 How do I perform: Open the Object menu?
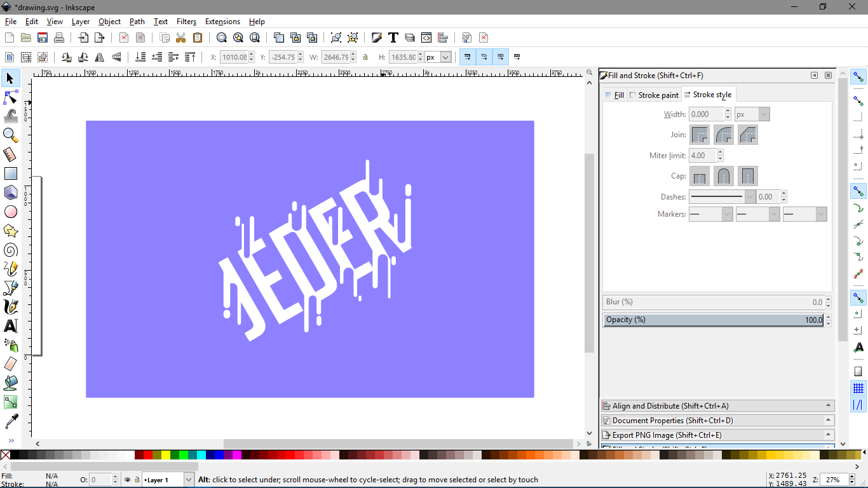(109, 22)
